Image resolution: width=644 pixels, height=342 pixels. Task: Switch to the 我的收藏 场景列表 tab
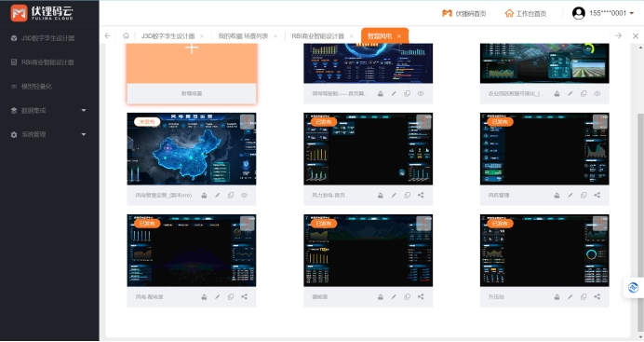243,36
